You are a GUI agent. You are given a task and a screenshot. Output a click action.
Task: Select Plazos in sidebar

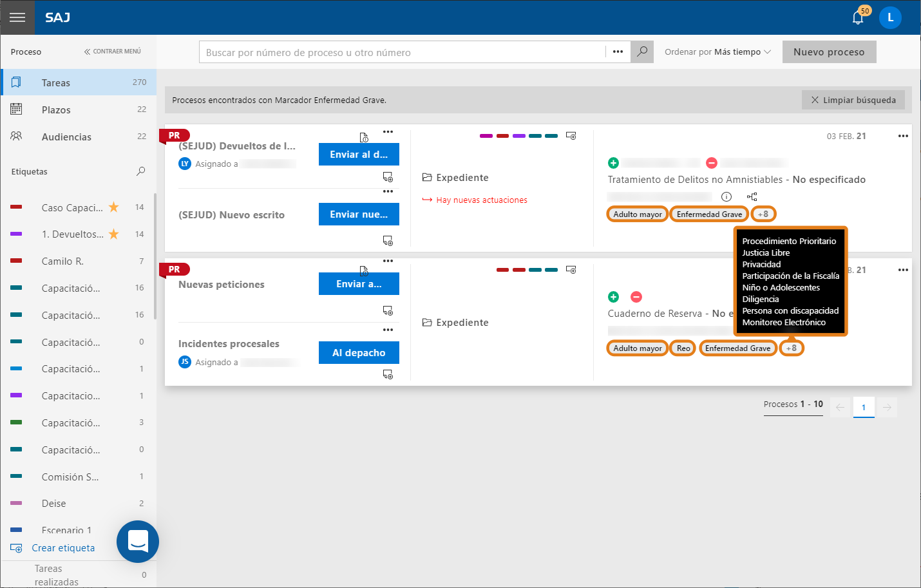79,109
